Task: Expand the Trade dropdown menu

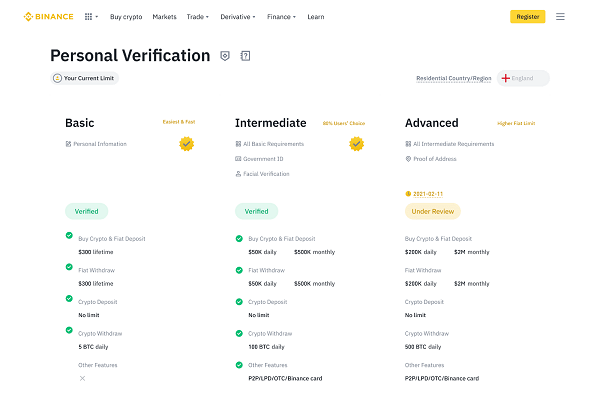Action: (198, 17)
